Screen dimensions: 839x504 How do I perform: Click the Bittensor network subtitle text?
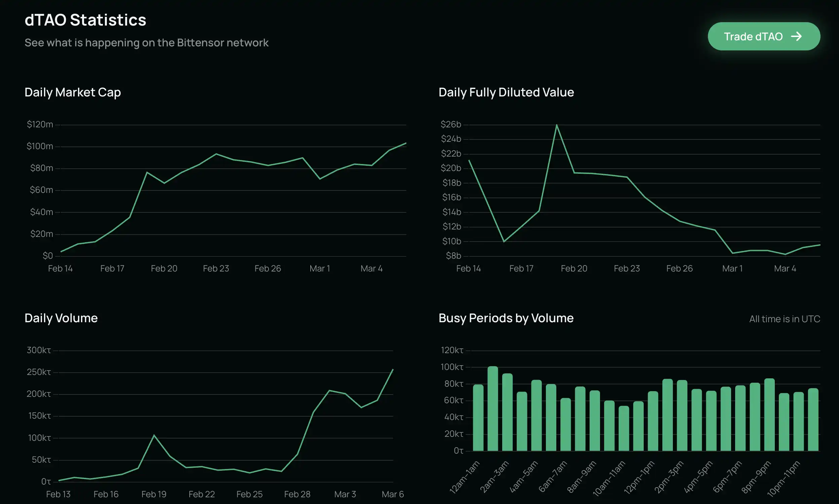(147, 43)
